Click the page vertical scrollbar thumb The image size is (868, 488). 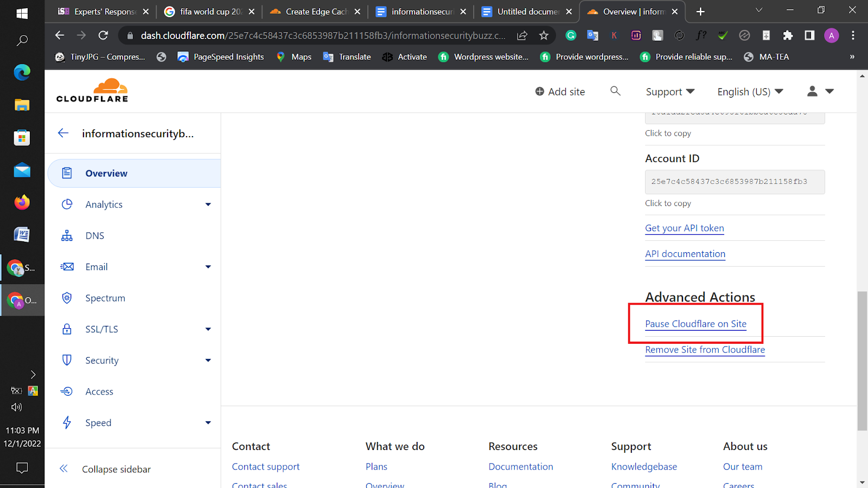[862, 361]
